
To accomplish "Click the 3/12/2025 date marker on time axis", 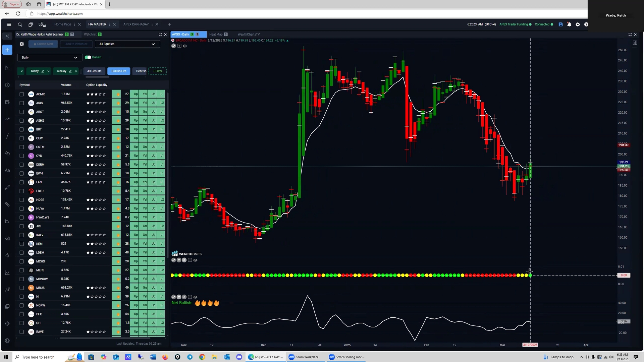I will (x=530, y=345).
